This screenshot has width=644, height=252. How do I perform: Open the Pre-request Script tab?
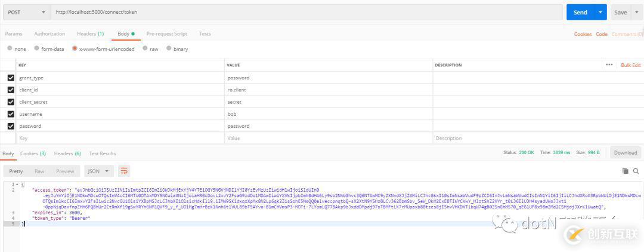[167, 33]
